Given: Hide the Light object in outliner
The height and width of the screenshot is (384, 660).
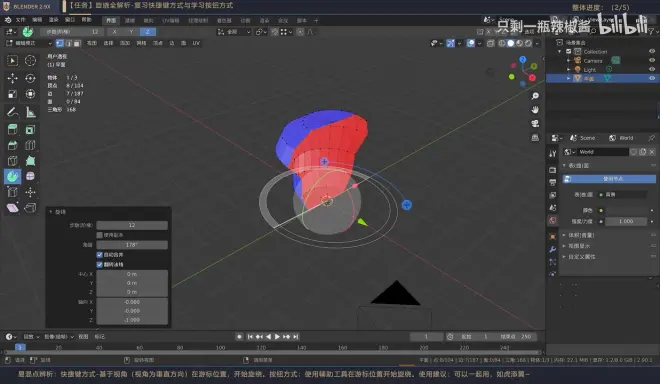Looking at the screenshot, I should tap(652, 69).
